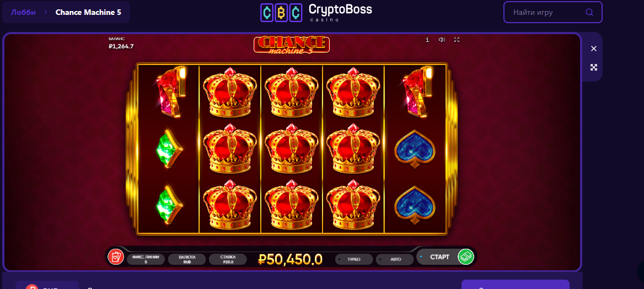The height and width of the screenshot is (289, 644).
Task: Click the Chance Machine 5 game title logo
Action: coord(292,45)
